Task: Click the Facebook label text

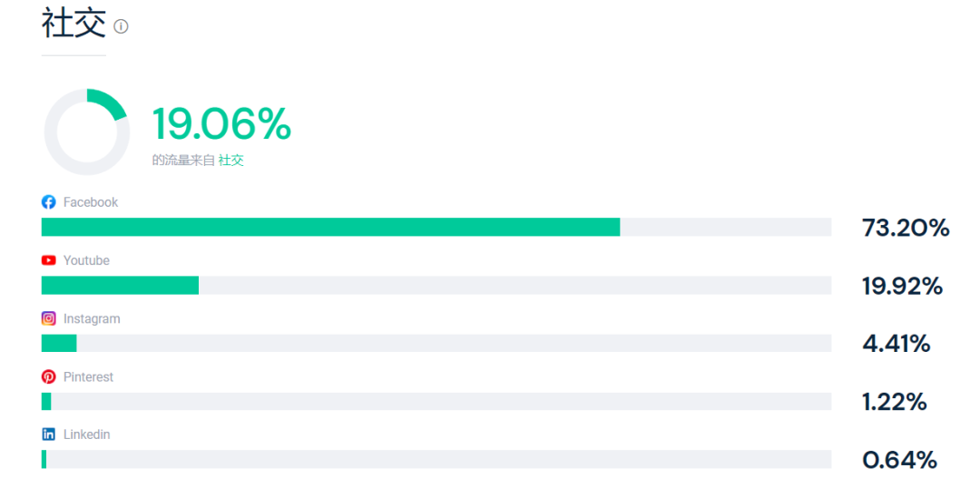Action: [x=91, y=202]
